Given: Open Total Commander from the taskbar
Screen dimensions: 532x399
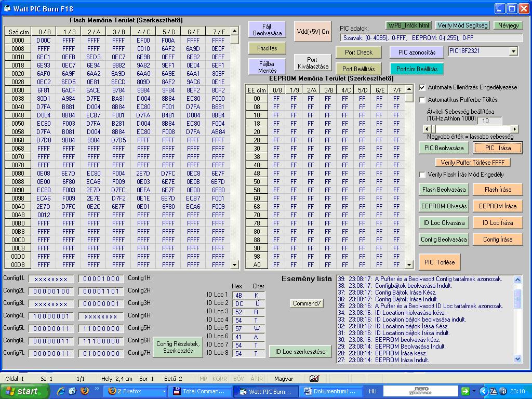Looking at the screenshot, I should click(x=199, y=391).
